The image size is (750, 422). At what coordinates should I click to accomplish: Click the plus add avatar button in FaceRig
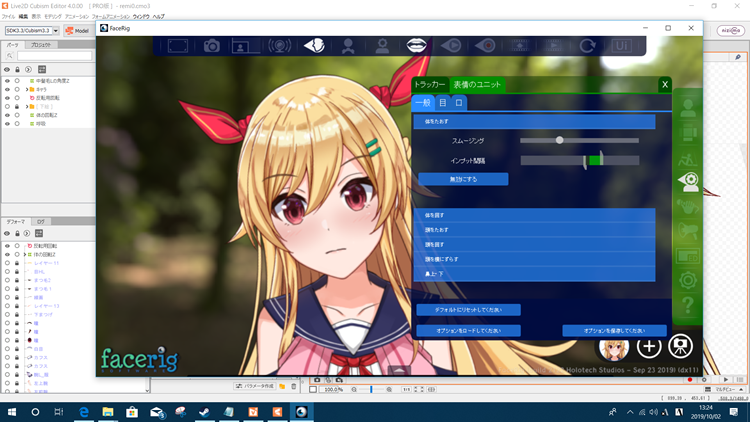click(x=649, y=346)
